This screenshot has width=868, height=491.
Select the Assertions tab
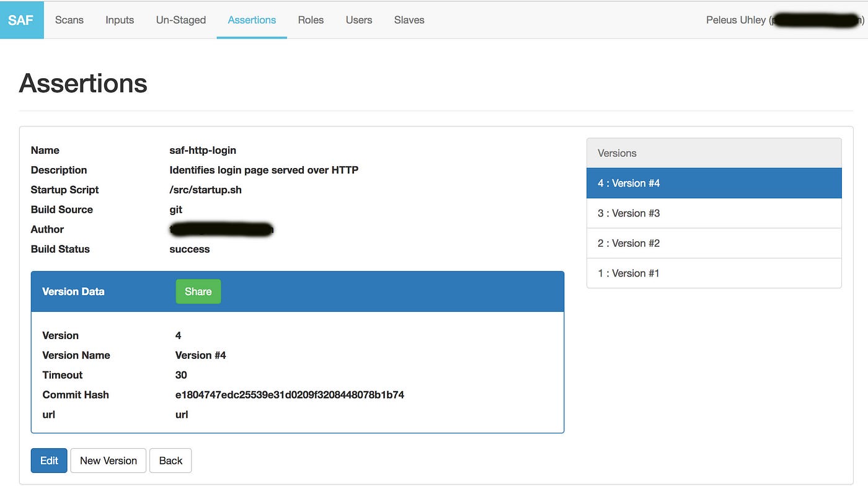pos(252,19)
